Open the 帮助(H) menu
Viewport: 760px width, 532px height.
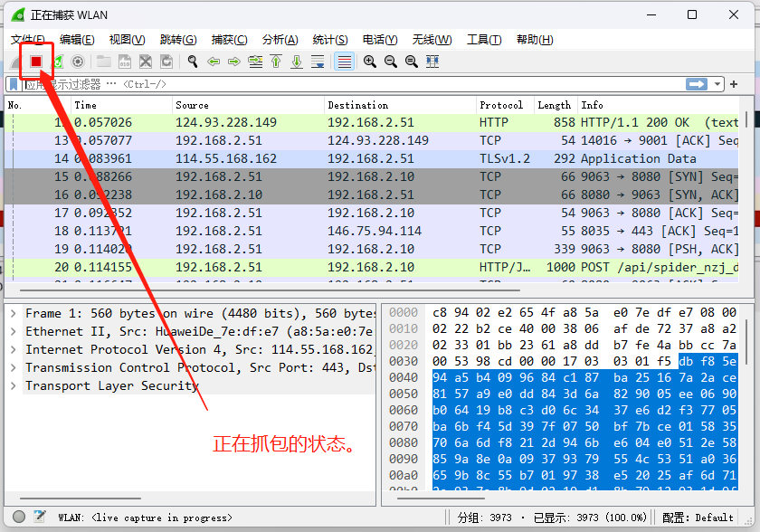coord(535,40)
